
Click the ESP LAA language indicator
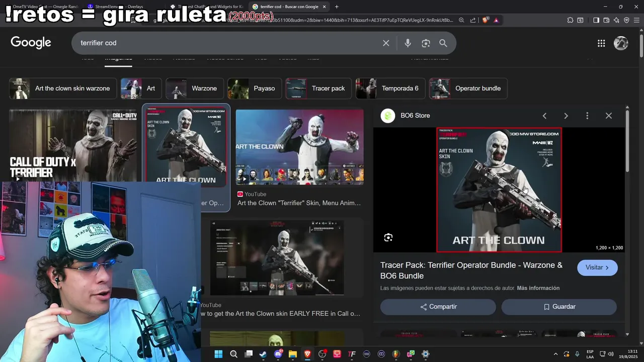coord(590,354)
